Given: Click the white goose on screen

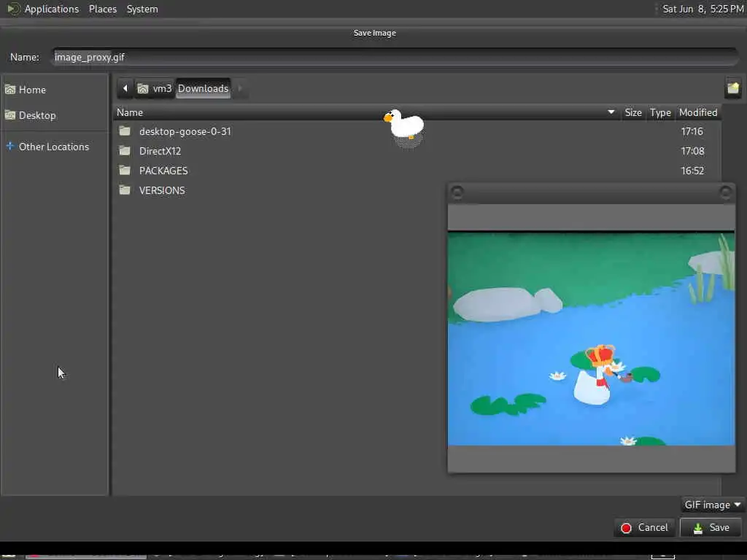Looking at the screenshot, I should (404, 125).
